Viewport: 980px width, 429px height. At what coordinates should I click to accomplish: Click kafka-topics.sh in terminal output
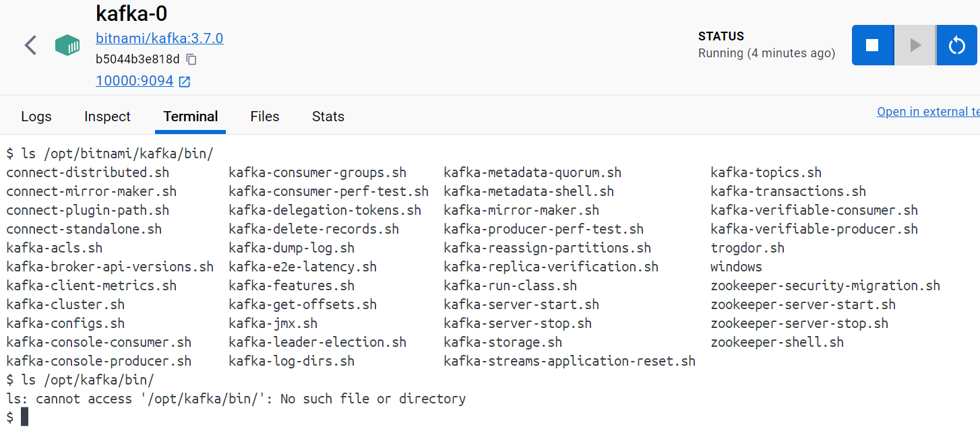click(766, 172)
